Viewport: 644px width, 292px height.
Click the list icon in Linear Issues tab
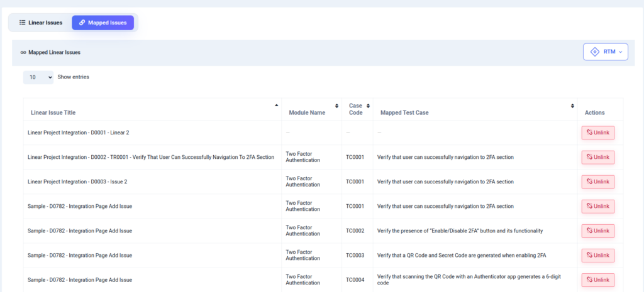pyautogui.click(x=23, y=23)
